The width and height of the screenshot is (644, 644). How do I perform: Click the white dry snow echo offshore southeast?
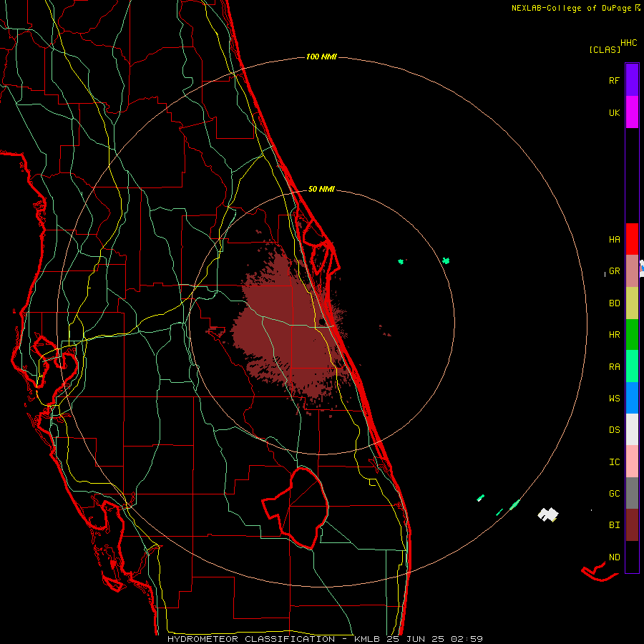point(548,514)
